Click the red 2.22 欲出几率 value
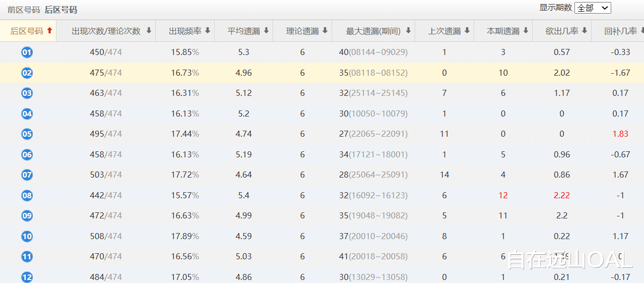Screen dimensions: 644x283 [562, 195]
